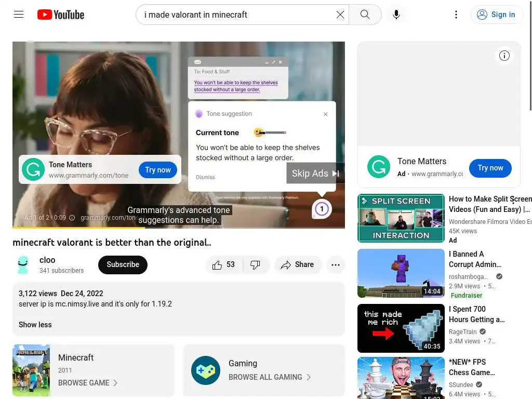Click the 341 subscribers text

click(x=61, y=270)
